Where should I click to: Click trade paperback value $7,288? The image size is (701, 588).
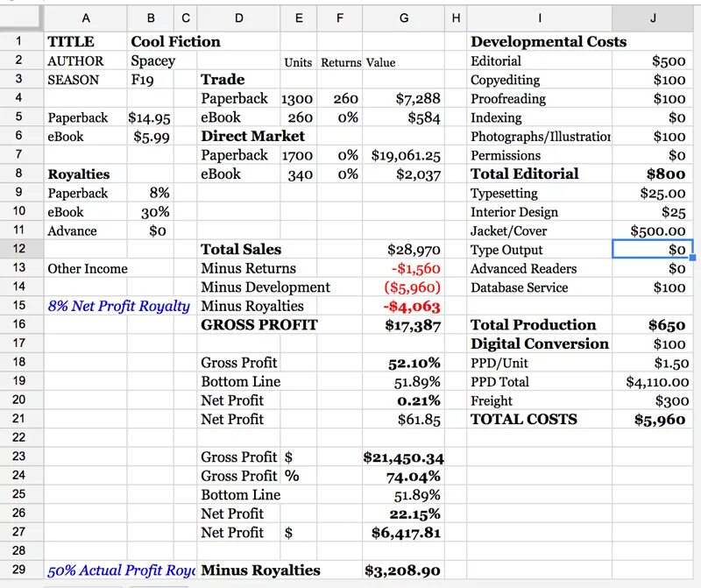coord(403,98)
